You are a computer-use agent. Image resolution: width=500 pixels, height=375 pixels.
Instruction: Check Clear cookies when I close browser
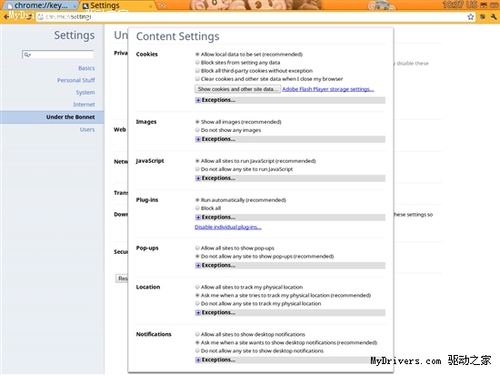(197, 79)
